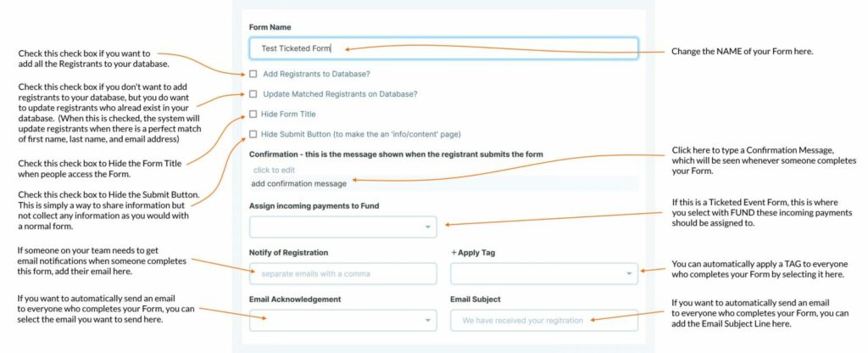This screenshot has height=353, width=868.
Task: Click the Hide Submit Button label text
Action: pyautogui.click(x=361, y=134)
